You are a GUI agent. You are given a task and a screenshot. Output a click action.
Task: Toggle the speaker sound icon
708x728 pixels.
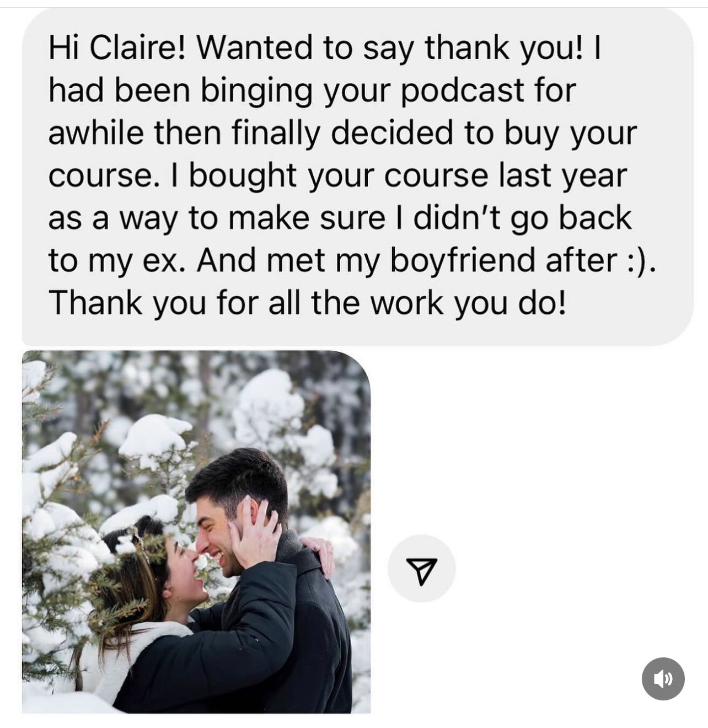click(663, 678)
